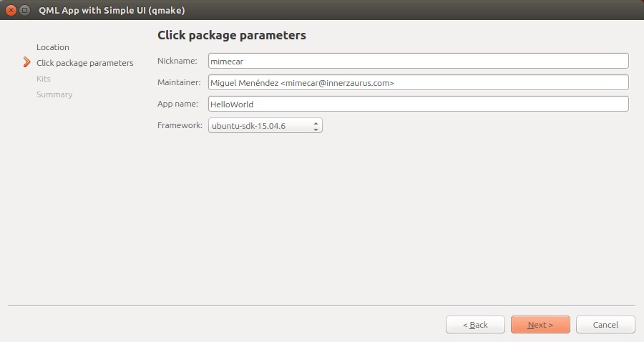Select the Summary step in sidebar

[x=54, y=94]
